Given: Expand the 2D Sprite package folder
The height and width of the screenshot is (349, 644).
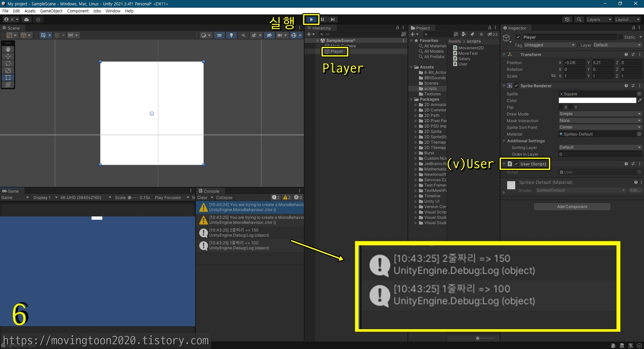Looking at the screenshot, I should (x=416, y=132).
